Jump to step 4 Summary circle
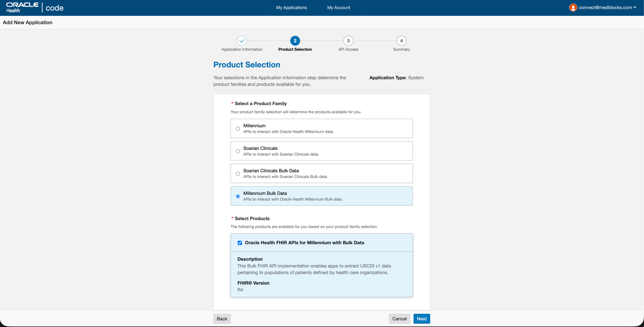The height and width of the screenshot is (327, 644). pyautogui.click(x=402, y=41)
